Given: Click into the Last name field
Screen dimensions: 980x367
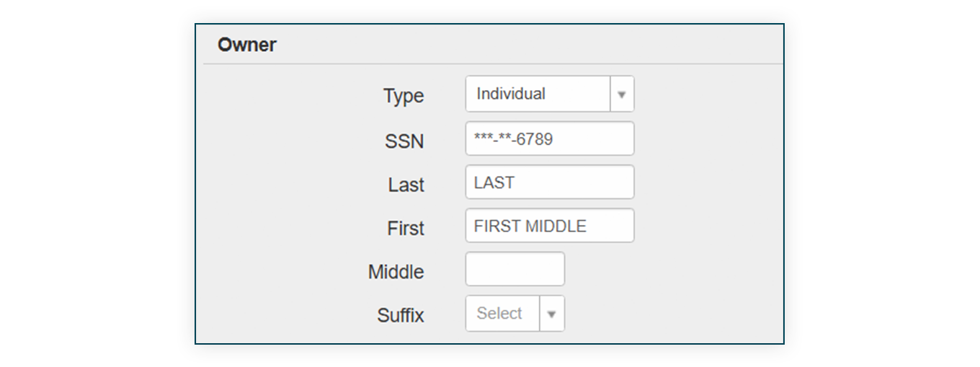Looking at the screenshot, I should click(550, 182).
